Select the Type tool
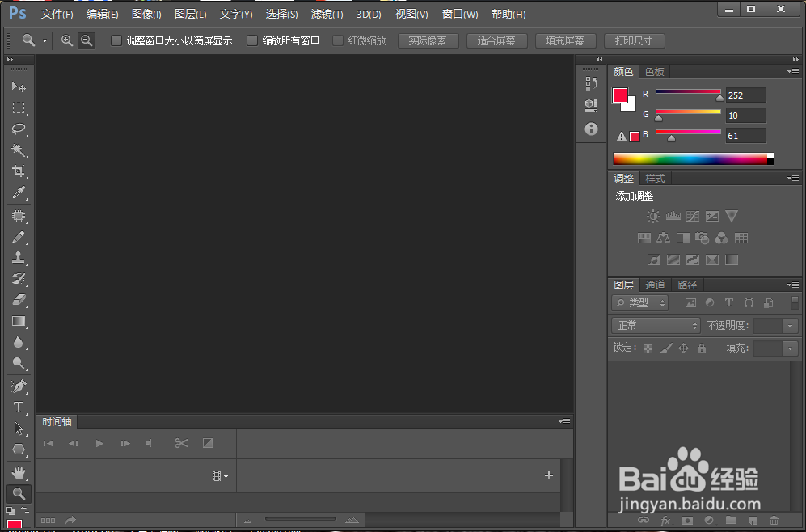Viewport: 806px width, 532px height. 19,407
